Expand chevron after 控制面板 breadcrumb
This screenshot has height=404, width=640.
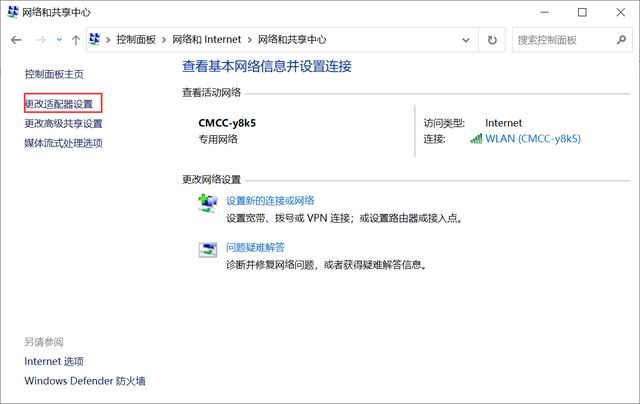(164, 40)
